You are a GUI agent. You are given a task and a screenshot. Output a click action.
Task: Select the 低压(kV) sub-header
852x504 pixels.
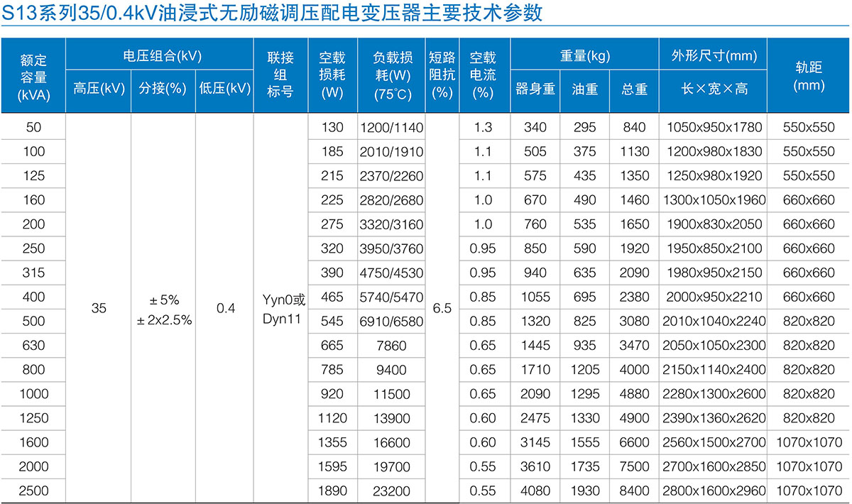[224, 89]
